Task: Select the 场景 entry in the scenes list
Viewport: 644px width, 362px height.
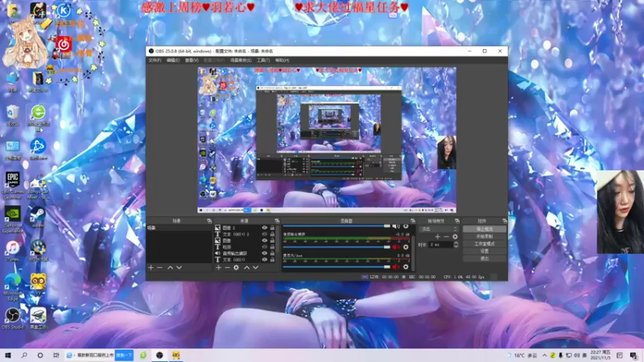Action: (179, 228)
